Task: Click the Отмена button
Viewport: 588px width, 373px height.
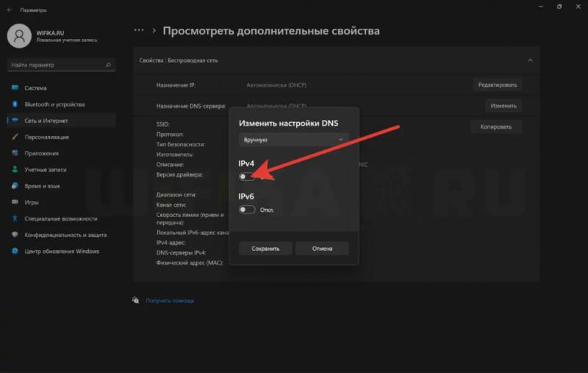Action: [322, 249]
